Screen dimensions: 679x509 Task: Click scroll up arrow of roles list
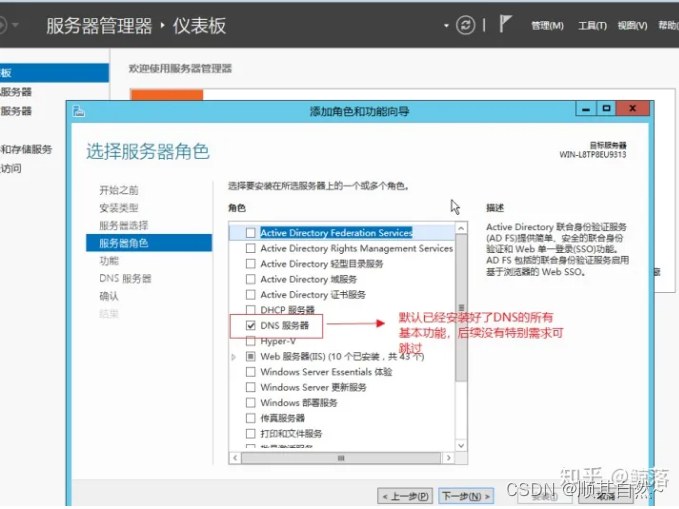click(461, 228)
